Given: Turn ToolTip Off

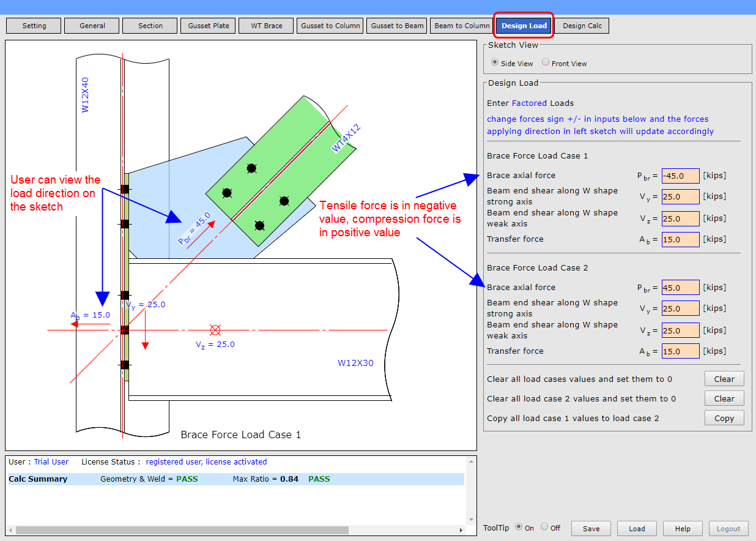Looking at the screenshot, I should (545, 527).
